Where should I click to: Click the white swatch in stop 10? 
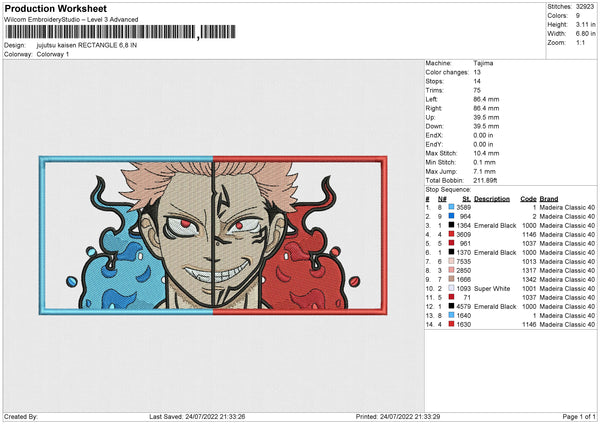[x=452, y=288]
